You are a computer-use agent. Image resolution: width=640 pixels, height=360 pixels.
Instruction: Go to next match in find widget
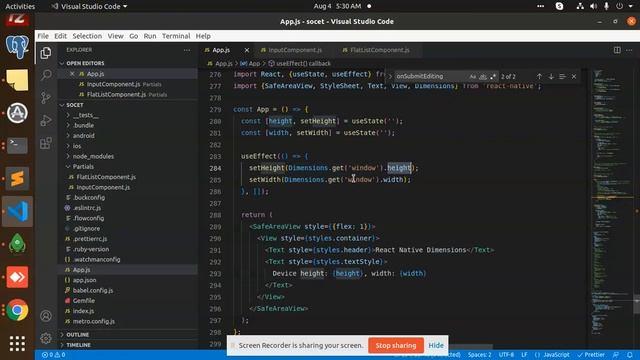click(x=551, y=76)
